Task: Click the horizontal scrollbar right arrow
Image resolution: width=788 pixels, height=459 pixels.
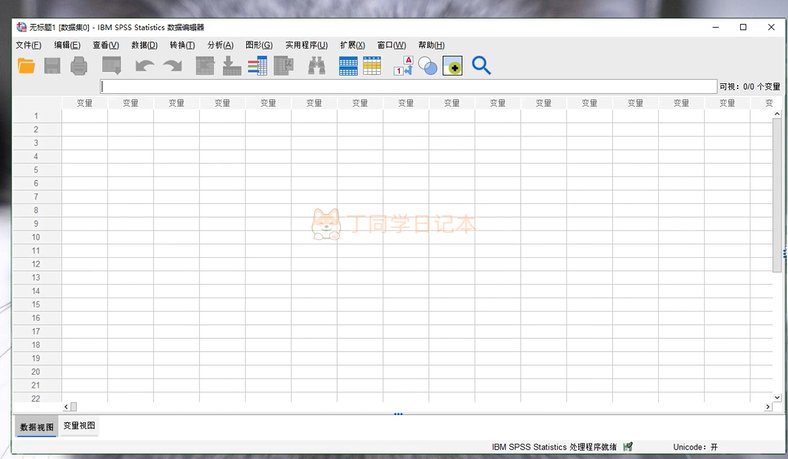Action: [767, 407]
